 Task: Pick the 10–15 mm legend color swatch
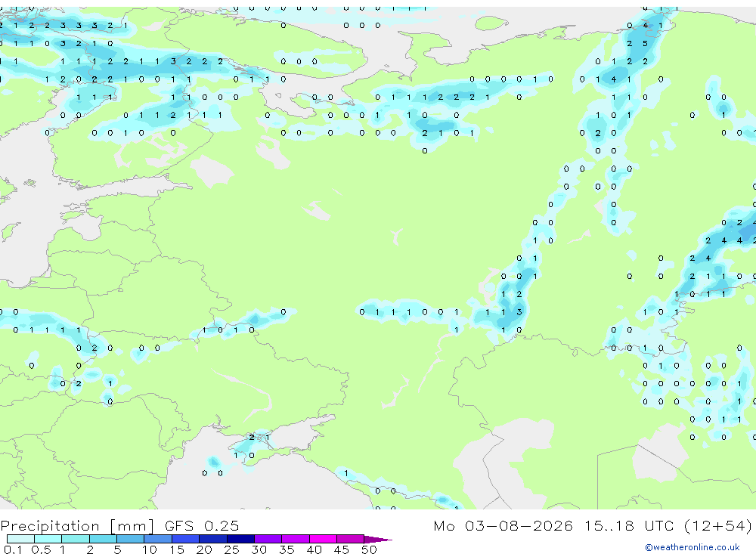[x=158, y=539]
